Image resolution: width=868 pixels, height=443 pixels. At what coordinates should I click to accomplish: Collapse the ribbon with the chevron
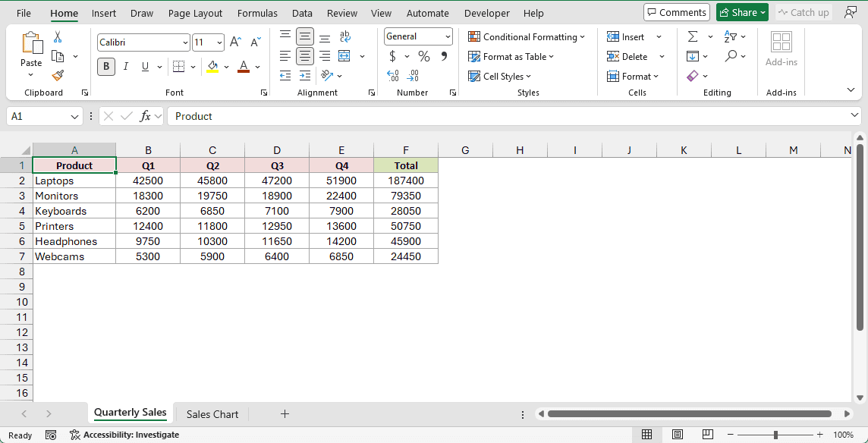851,90
